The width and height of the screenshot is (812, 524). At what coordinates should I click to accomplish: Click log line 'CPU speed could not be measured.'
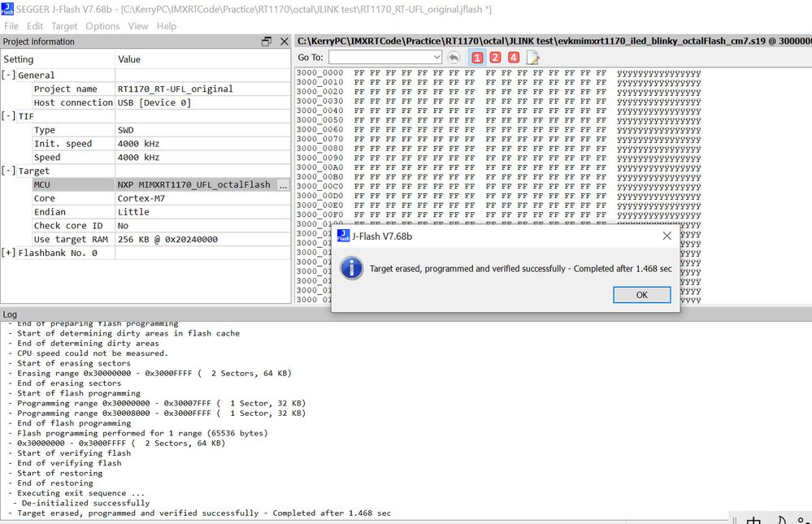[x=88, y=353]
